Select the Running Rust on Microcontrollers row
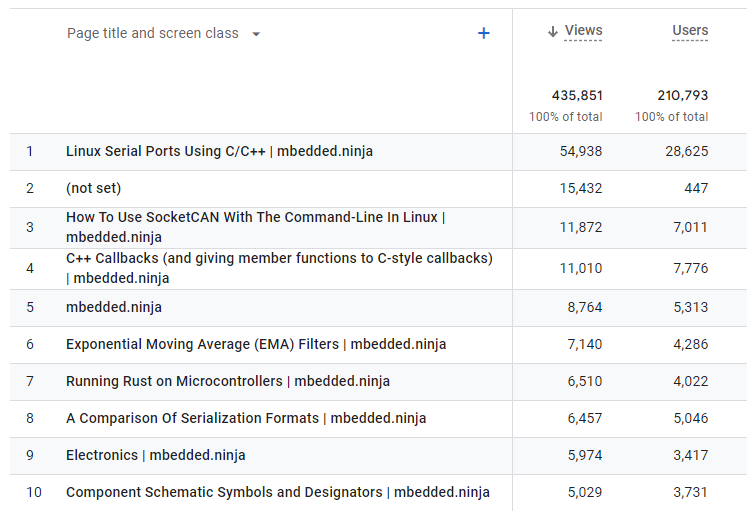The width and height of the screenshot is (747, 521). point(228,381)
